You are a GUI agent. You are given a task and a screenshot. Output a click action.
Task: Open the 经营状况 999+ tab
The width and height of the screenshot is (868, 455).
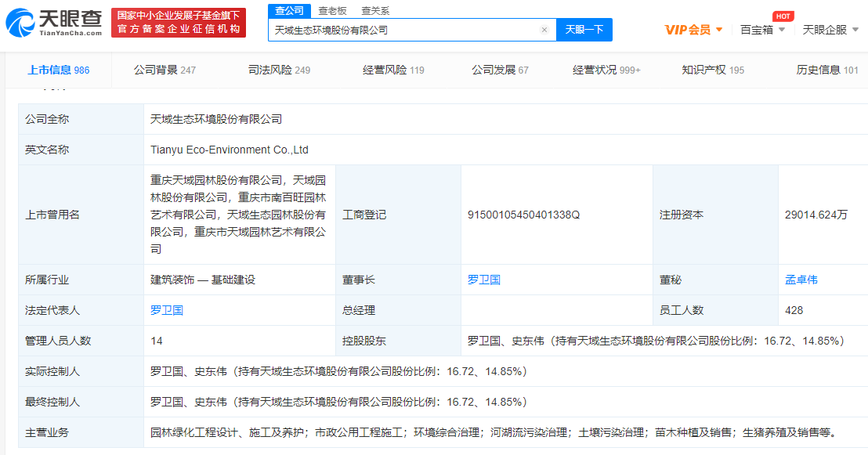coord(606,70)
